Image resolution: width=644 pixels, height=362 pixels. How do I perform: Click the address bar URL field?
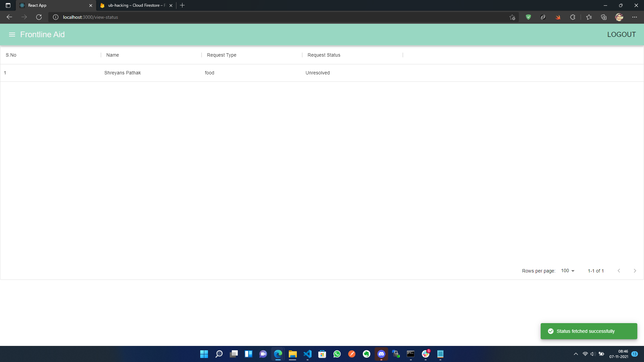pyautogui.click(x=268, y=17)
